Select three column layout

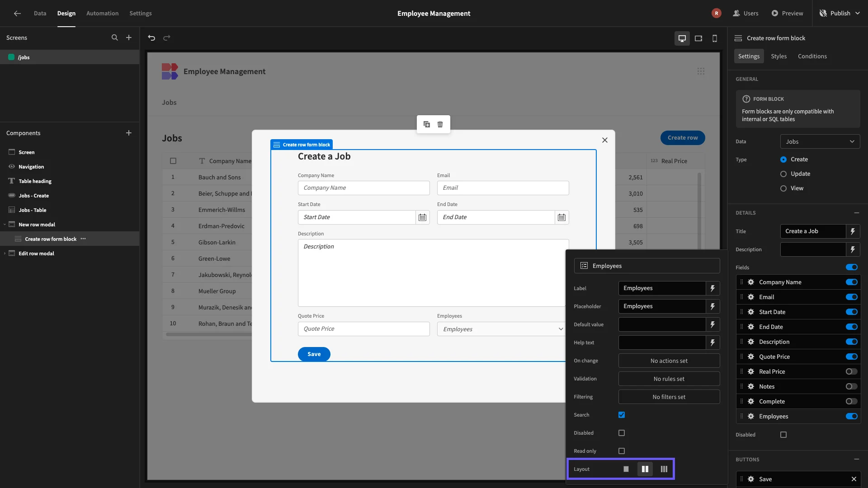[664, 469]
